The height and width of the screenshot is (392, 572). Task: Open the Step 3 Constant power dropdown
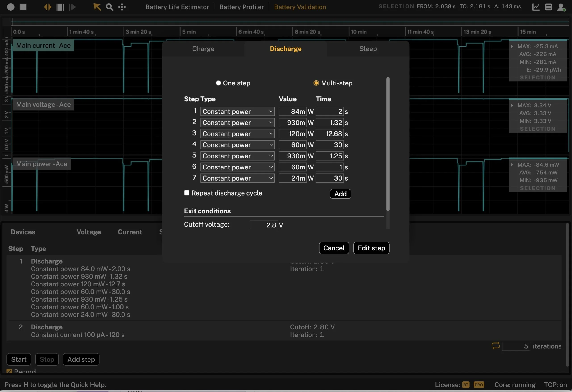click(x=237, y=133)
